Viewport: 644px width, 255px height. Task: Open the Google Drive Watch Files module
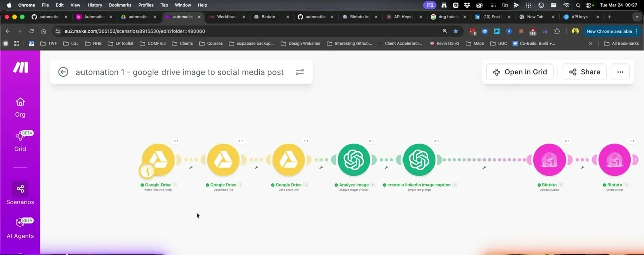[158, 160]
